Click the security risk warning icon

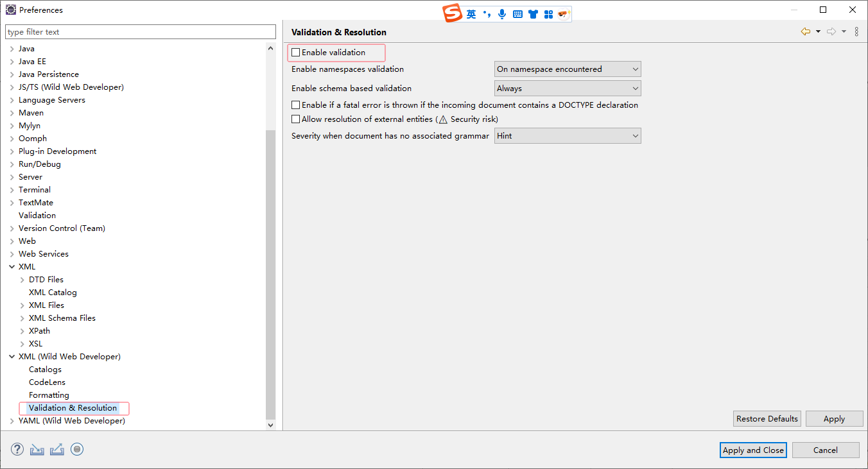[443, 119]
